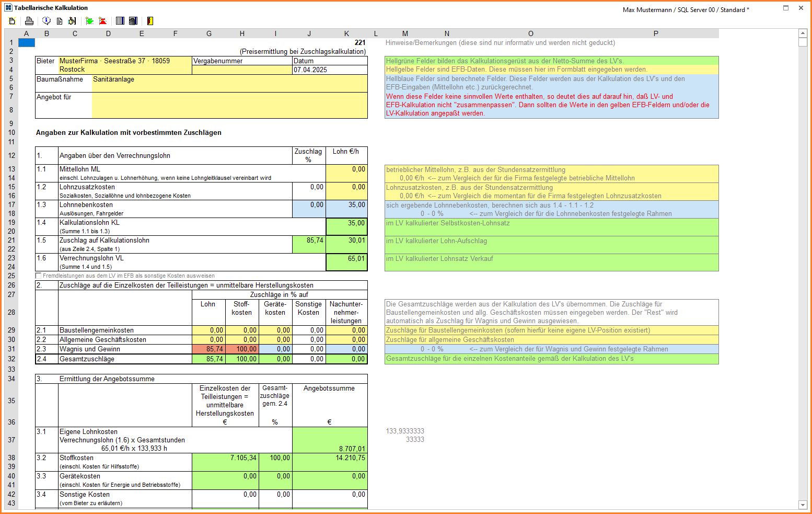Click the red flag toolbar icon
Screen dimensions: 812x514
[x=103, y=21]
